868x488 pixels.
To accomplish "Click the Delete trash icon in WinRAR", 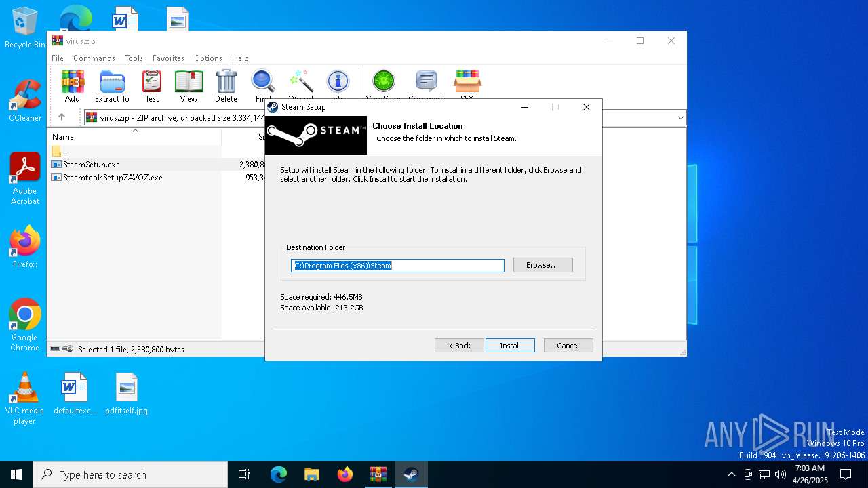I will coord(226,86).
